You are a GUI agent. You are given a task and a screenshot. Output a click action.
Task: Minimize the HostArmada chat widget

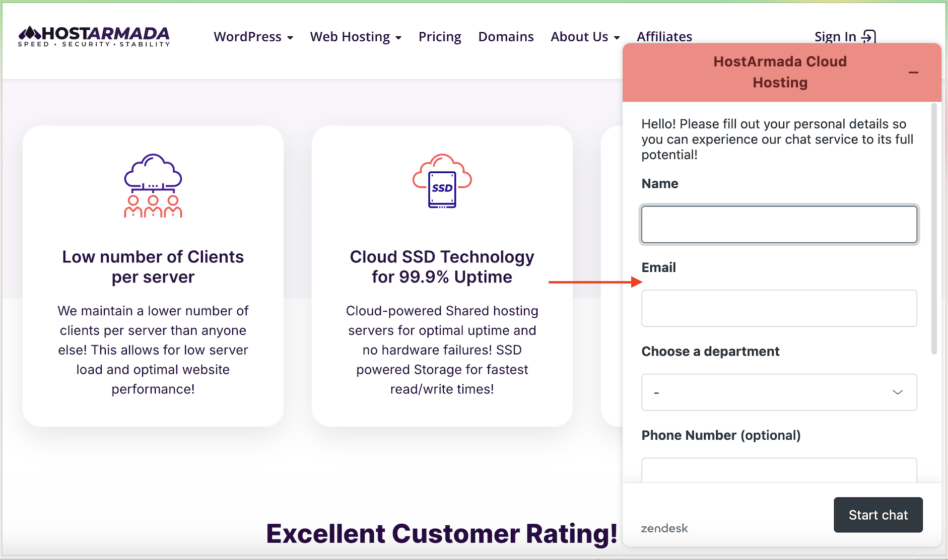(x=913, y=73)
